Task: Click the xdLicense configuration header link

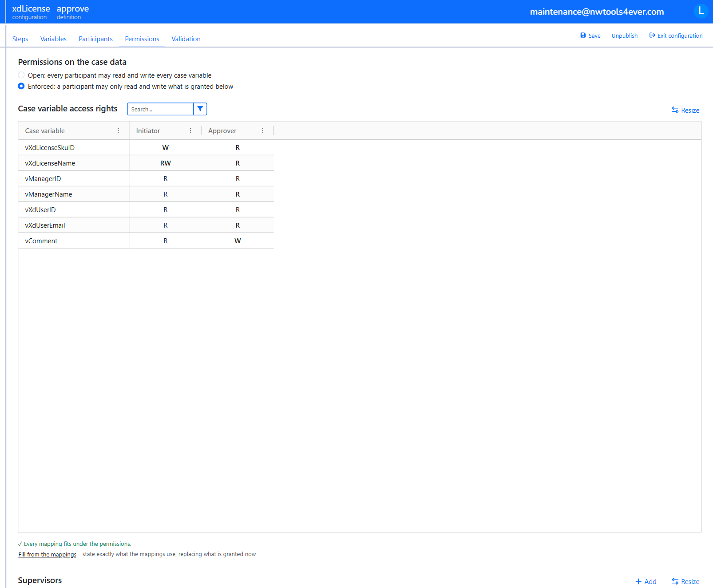Action: point(31,12)
